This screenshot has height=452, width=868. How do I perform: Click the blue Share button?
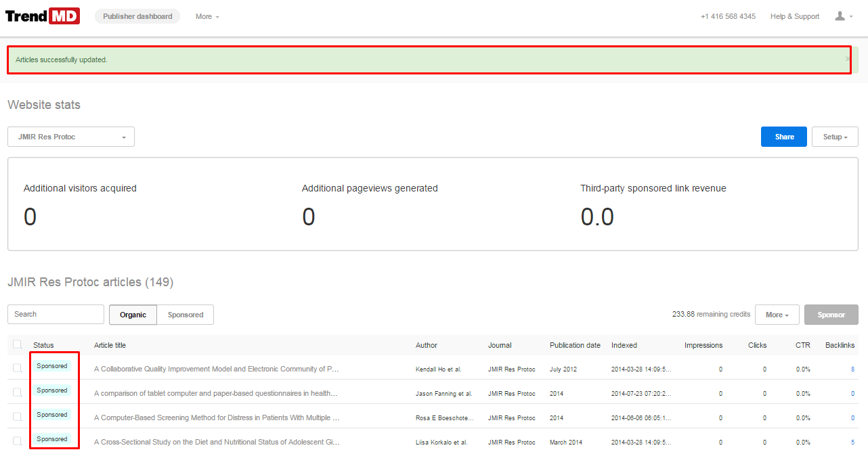(x=783, y=137)
